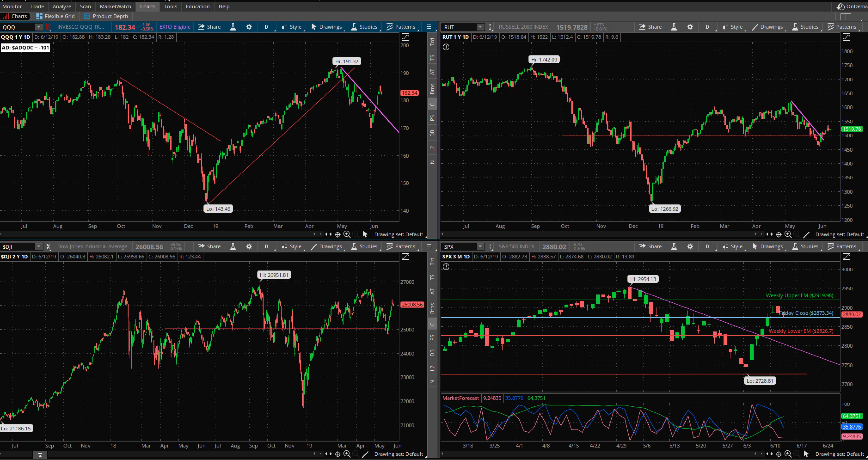
Task: Open the QQQ panel hamburger menu
Action: coord(429,27)
